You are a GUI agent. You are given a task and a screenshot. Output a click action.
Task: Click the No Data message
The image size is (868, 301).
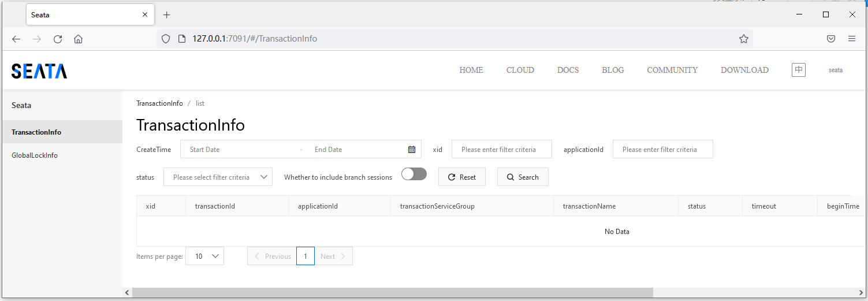tap(617, 231)
